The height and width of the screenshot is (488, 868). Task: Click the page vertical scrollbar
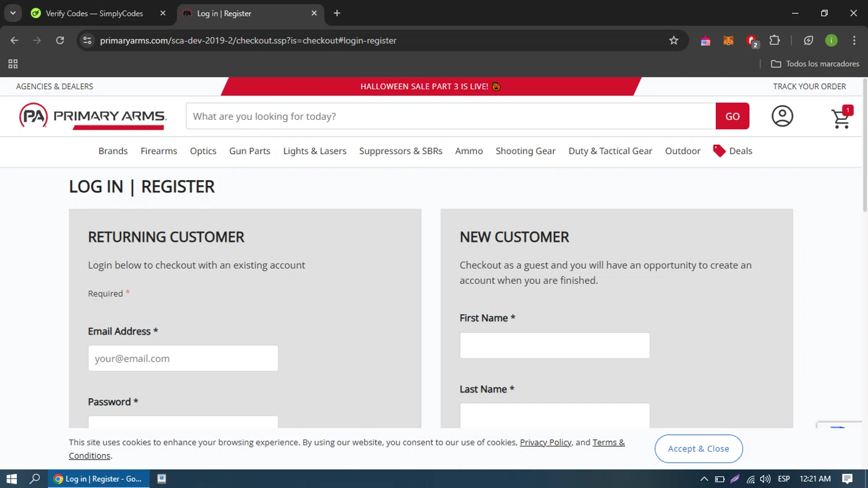pyautogui.click(x=865, y=145)
